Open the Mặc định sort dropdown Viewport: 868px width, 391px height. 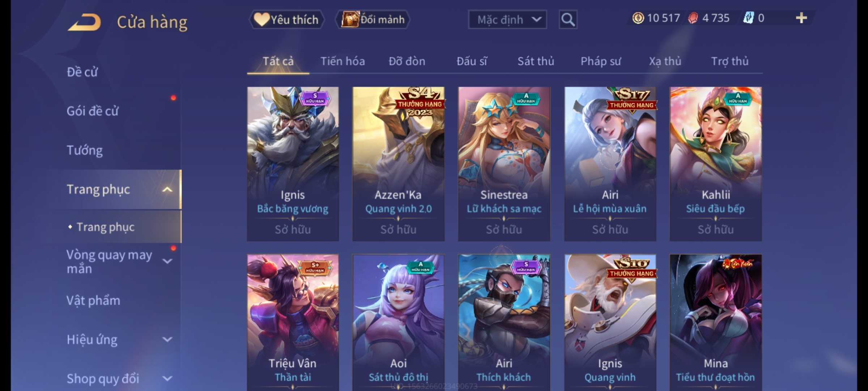point(507,20)
